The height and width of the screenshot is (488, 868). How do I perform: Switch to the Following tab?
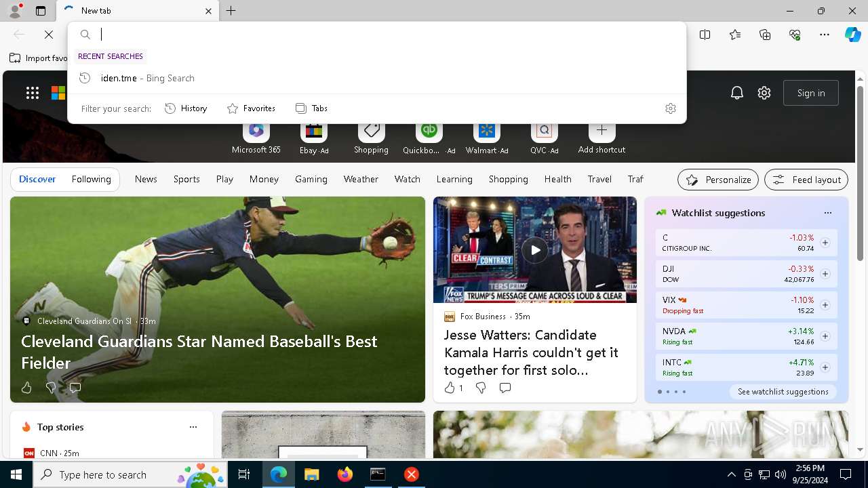(x=91, y=180)
